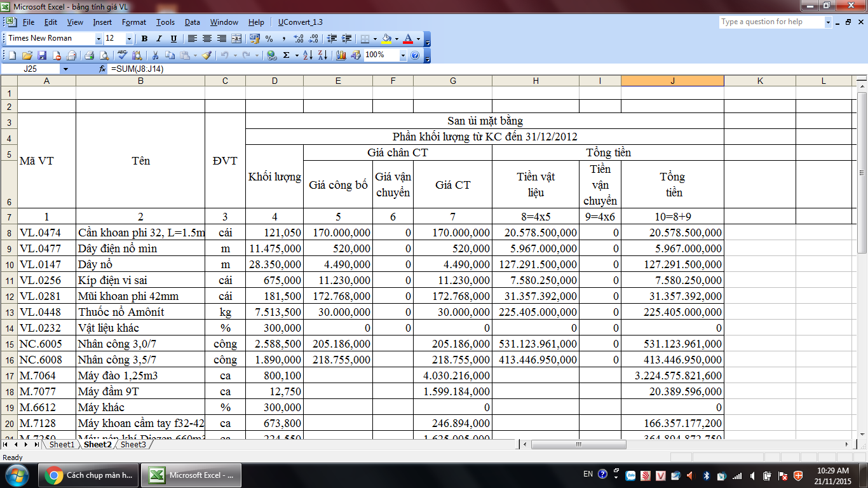Open the Chart Wizard icon
The height and width of the screenshot is (488, 868).
(341, 55)
